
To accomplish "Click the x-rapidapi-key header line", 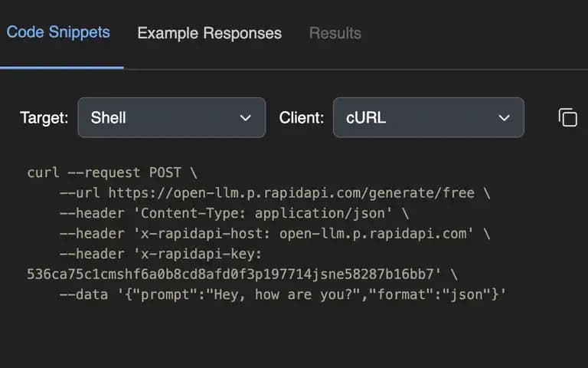I will click(x=161, y=254).
